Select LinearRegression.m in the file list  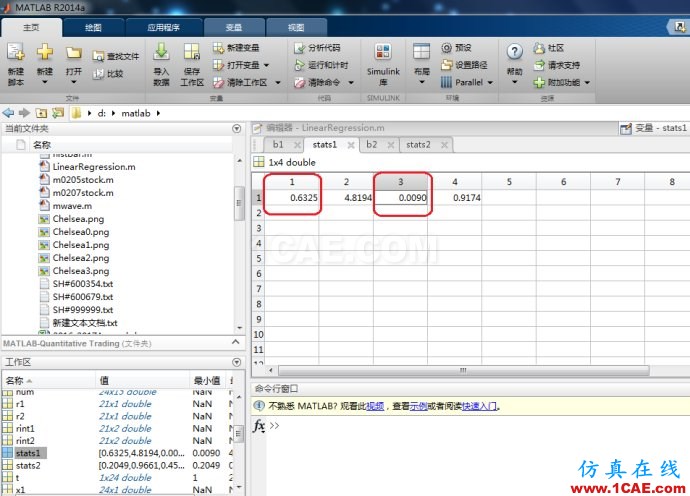94,167
